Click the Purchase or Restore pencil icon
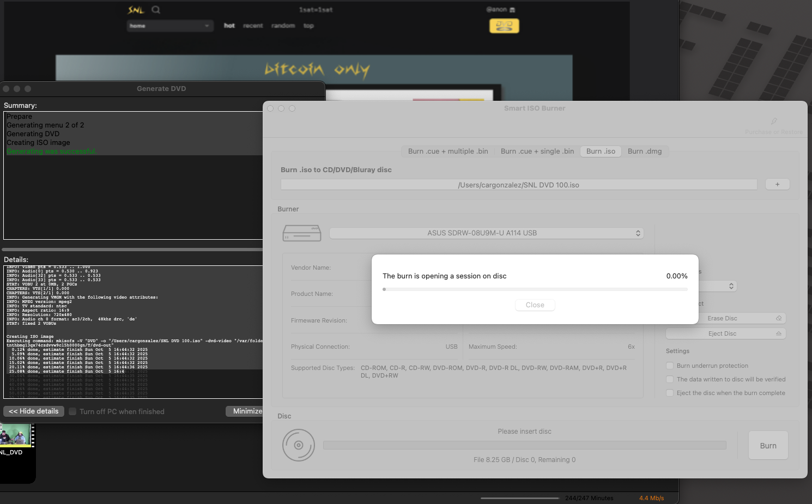This screenshot has width=812, height=504. pos(774,122)
